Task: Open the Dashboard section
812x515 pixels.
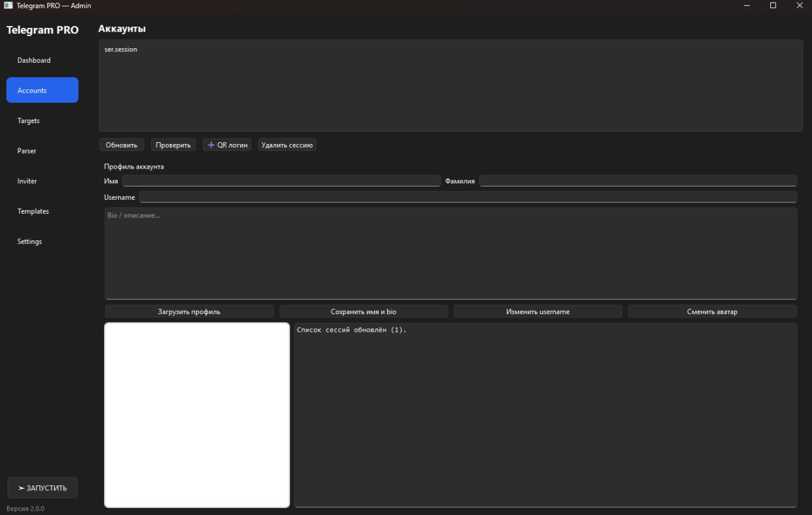Action: (x=43, y=60)
